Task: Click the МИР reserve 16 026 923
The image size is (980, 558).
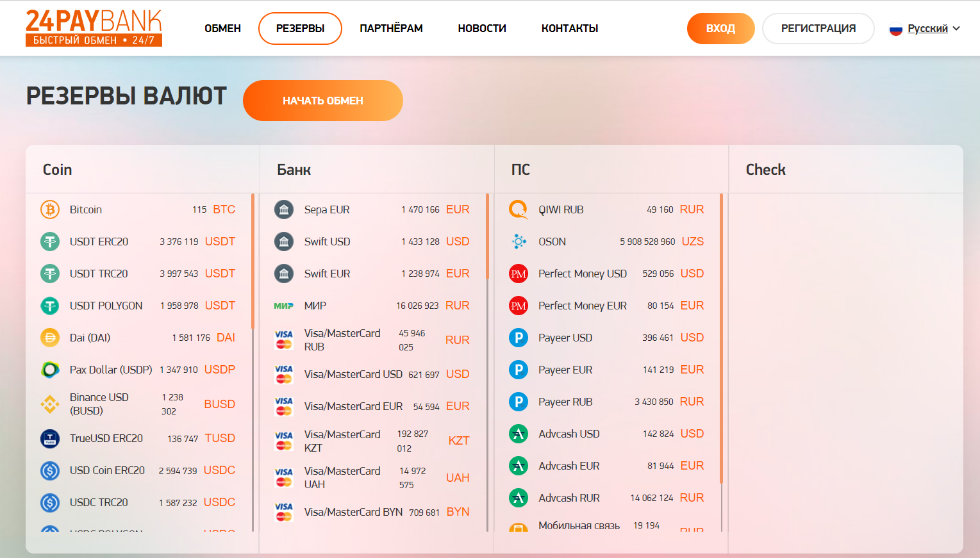Action: [417, 306]
